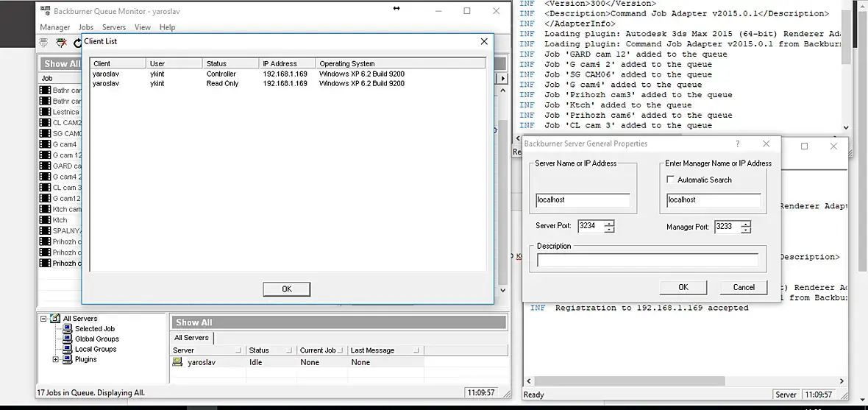Click the "17 Jobs in Queue. Displaying All." status text
This screenshot has height=410, width=868.
pyautogui.click(x=90, y=393)
